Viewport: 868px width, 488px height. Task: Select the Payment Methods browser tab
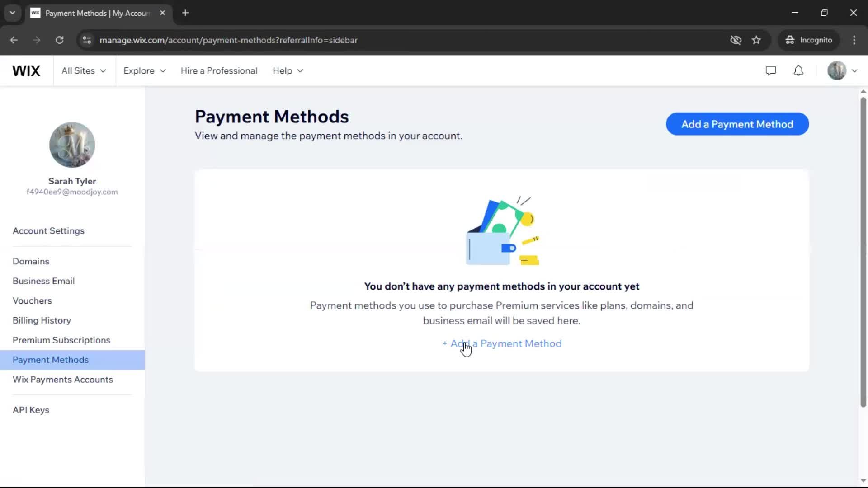point(98,13)
